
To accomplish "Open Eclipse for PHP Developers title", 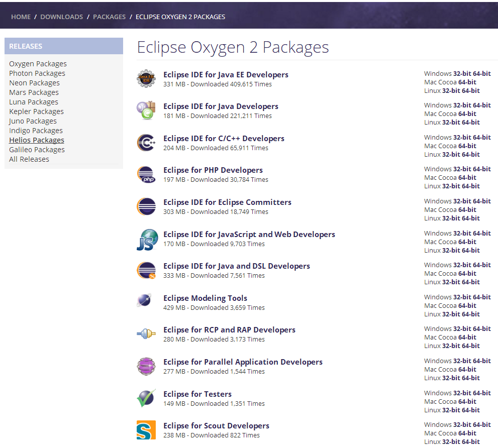I will (213, 170).
